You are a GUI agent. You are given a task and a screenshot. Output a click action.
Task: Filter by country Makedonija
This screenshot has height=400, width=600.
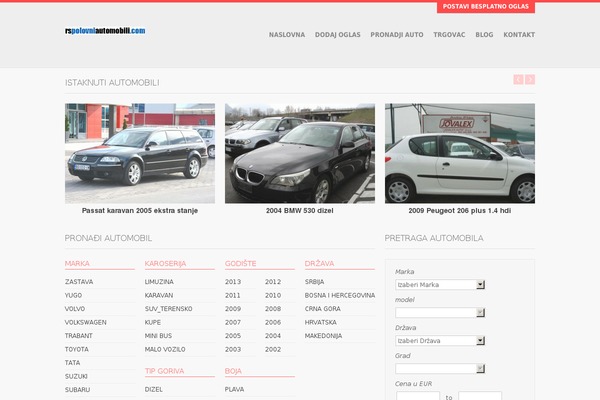click(x=323, y=336)
